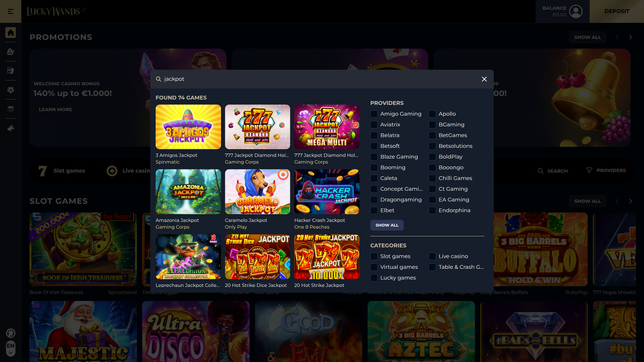Click Learn More on welcome bonus

pyautogui.click(x=55, y=109)
